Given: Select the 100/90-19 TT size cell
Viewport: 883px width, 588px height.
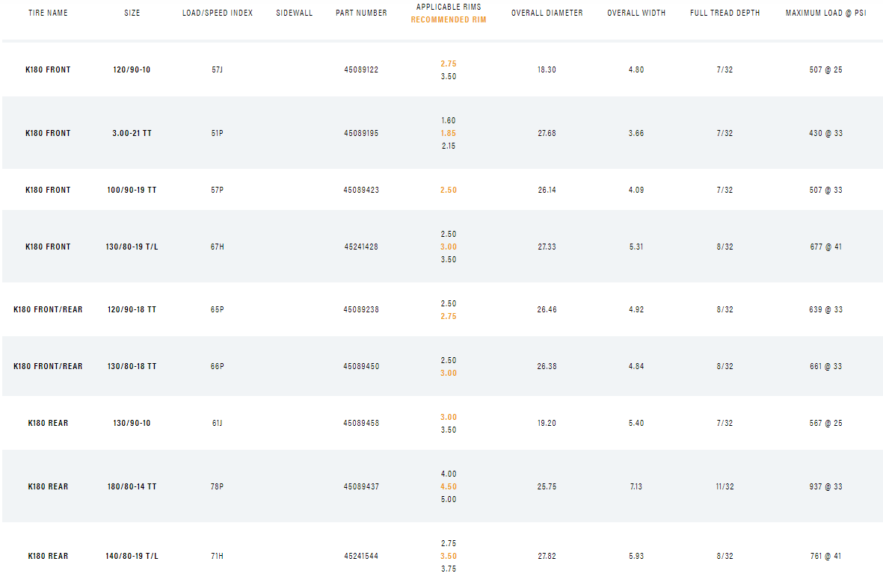Looking at the screenshot, I should (x=132, y=191).
